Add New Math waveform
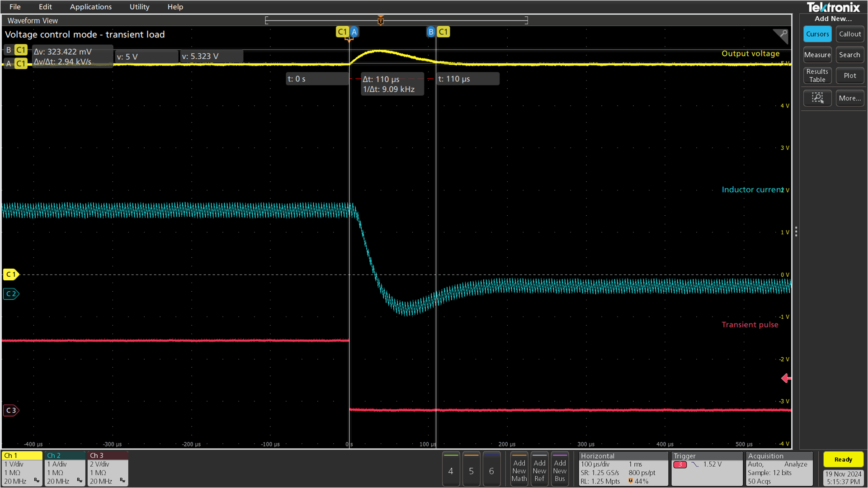 (x=519, y=469)
